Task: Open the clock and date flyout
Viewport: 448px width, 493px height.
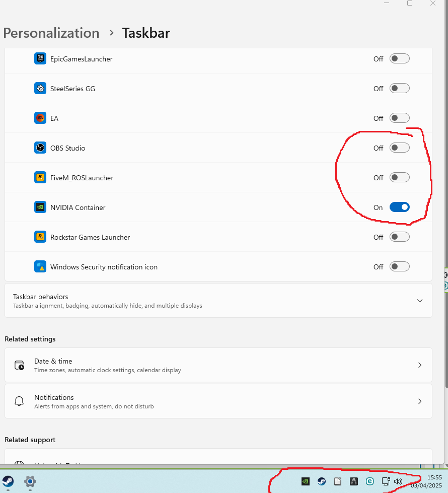Action: coord(427,481)
